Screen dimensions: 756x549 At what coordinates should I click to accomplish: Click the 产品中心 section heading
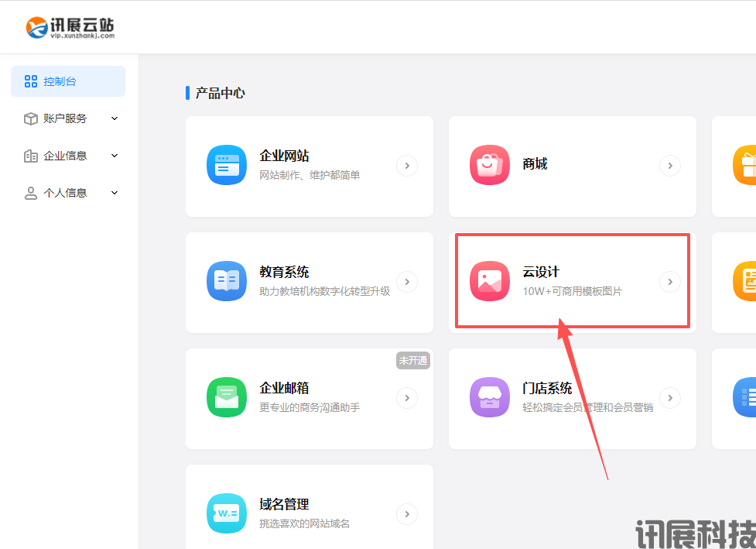219,93
